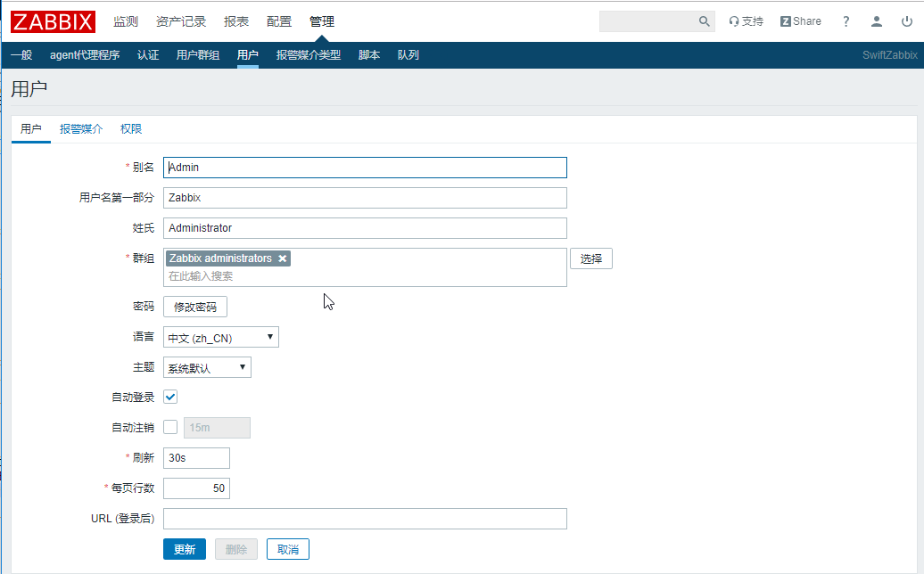Enable the 自动注销 checkbox
This screenshot has height=574, width=924.
170,427
